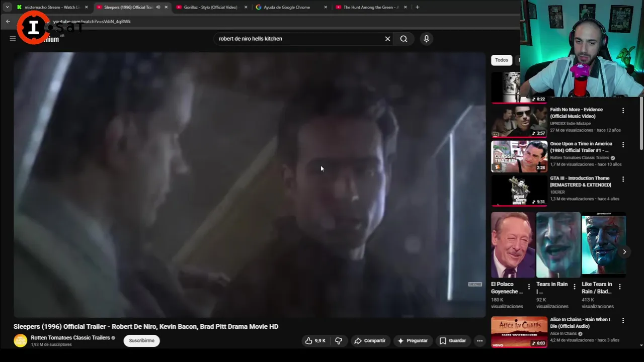Click the Preguntar button
Screen dimensions: 644x362
tap(413, 340)
